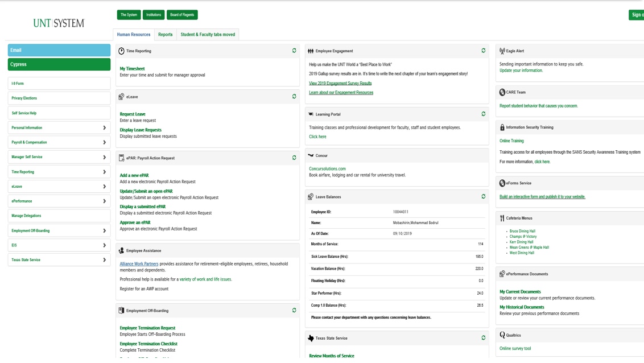Viewport: 644px width, 363px height.
Task: Expand eLeave sidebar menu
Action: point(104,187)
